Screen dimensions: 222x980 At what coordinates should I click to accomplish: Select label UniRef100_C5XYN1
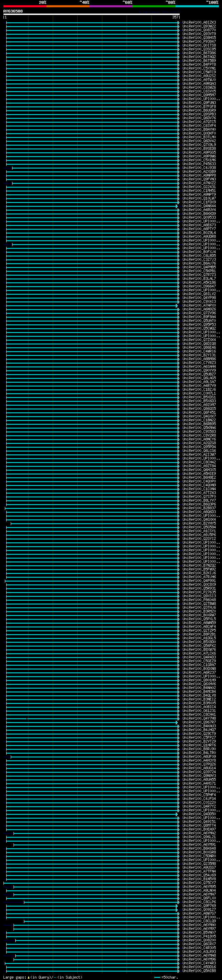point(199,68)
